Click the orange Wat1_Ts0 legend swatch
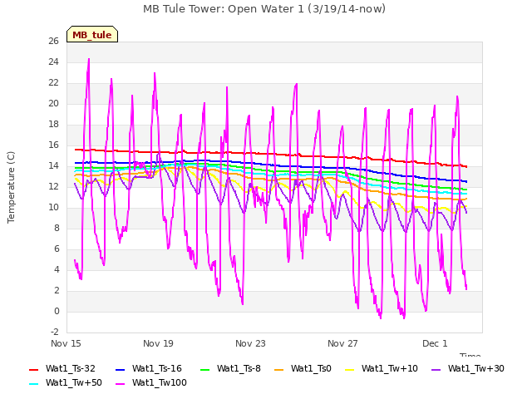The height and width of the screenshot is (399, 532). (279, 369)
